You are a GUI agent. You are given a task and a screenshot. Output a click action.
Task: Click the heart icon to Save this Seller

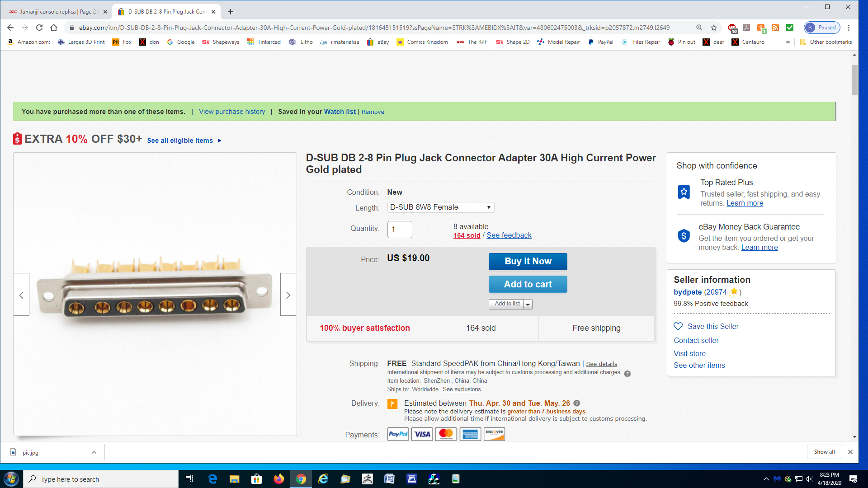[x=678, y=326]
